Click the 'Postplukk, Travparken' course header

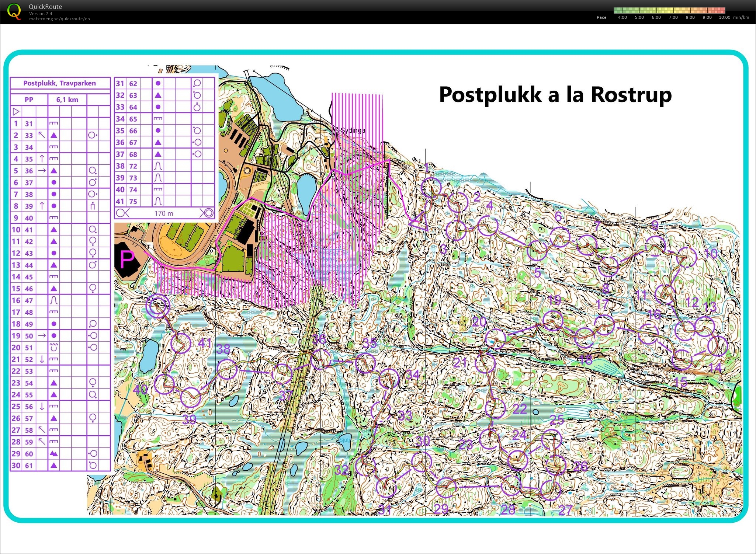point(60,83)
